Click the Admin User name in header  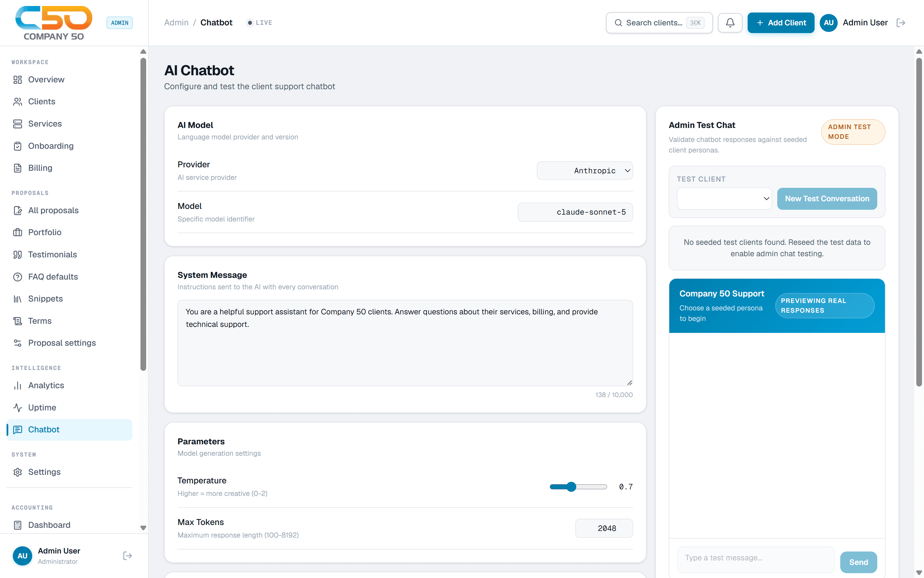pyautogui.click(x=865, y=23)
